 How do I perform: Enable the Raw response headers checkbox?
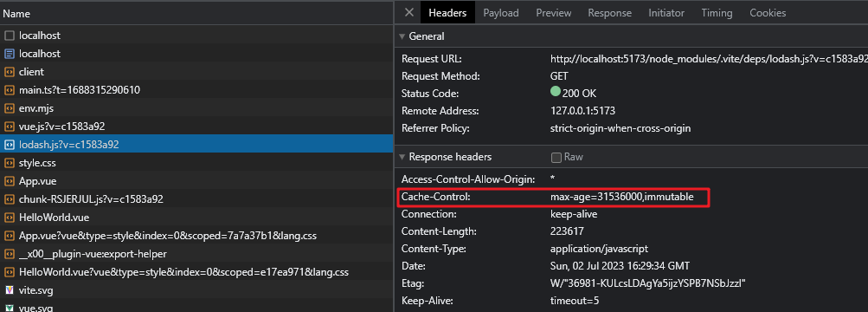coord(556,158)
